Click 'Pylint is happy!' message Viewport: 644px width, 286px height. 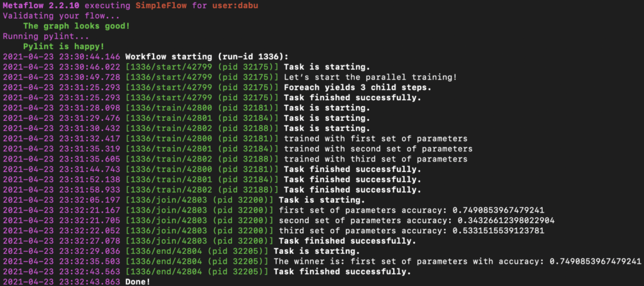pos(64,47)
